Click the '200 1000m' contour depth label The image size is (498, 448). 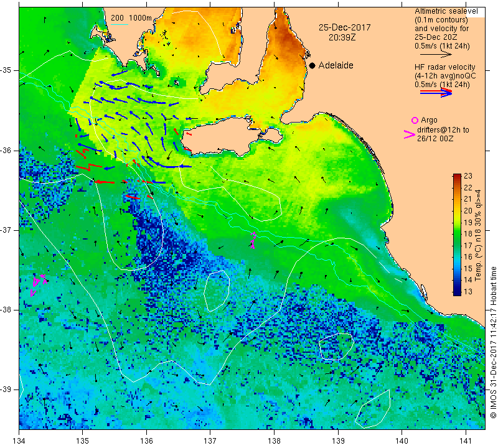click(131, 18)
